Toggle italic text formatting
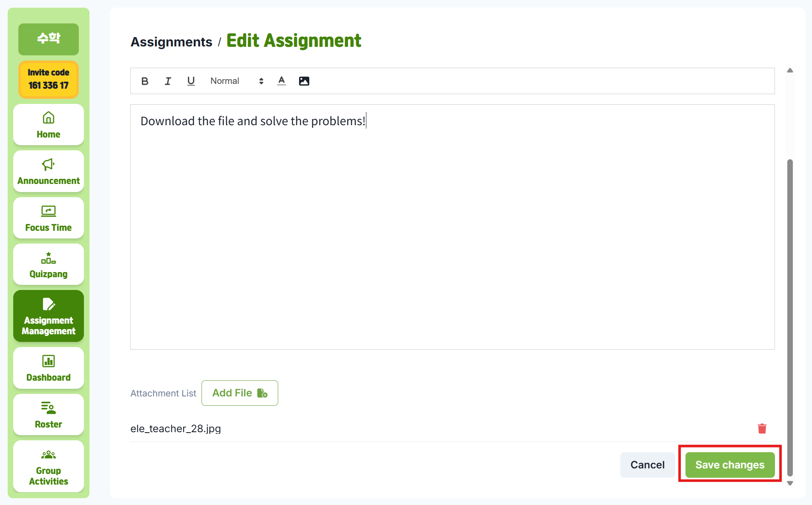812x505 pixels. (x=168, y=81)
